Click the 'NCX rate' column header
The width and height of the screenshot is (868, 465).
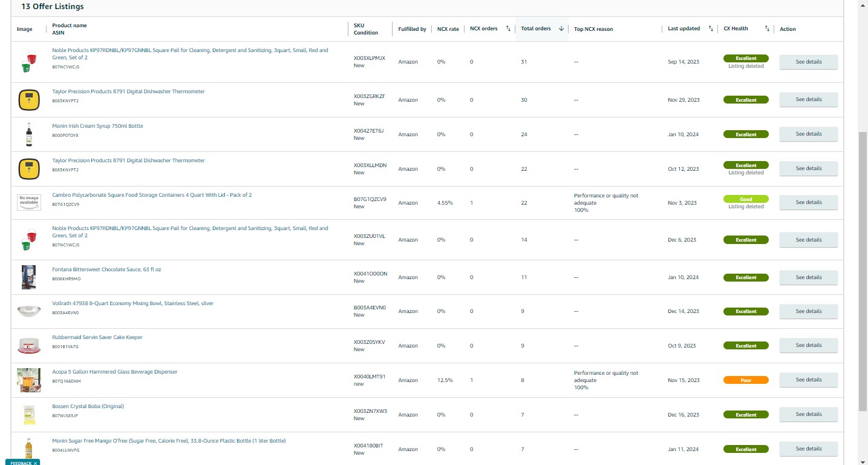point(448,29)
